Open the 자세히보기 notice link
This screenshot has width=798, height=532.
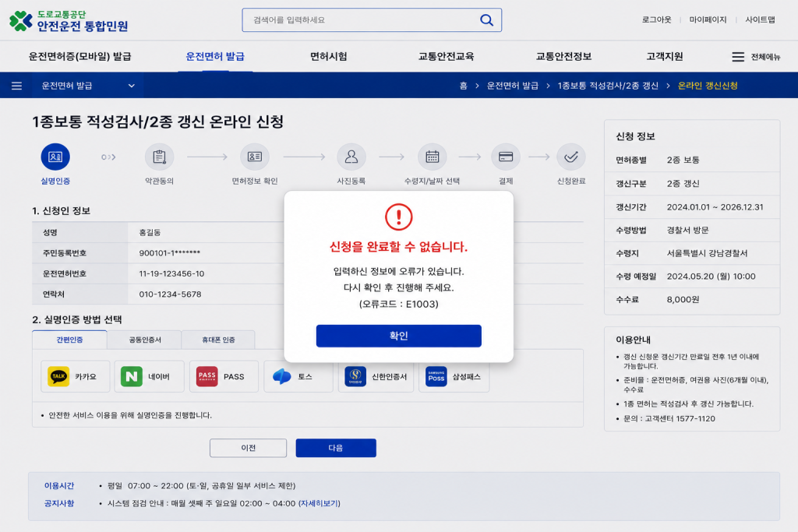pyautogui.click(x=319, y=503)
